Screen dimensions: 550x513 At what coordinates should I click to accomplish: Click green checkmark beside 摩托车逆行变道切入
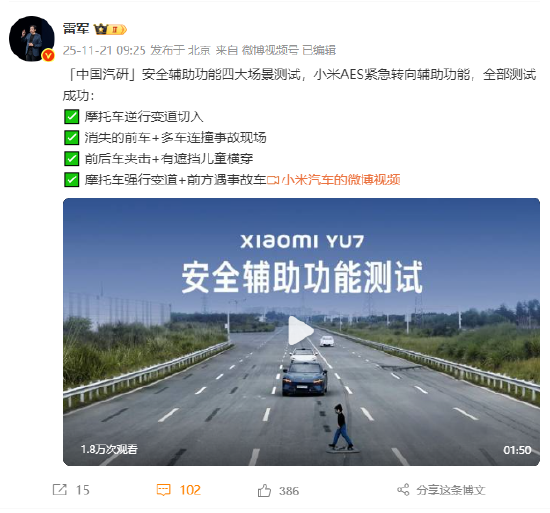(71, 116)
